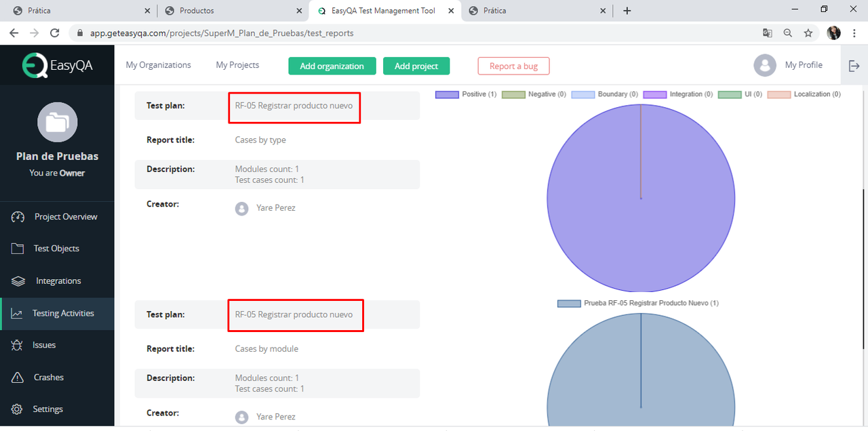Image resolution: width=868 pixels, height=431 pixels.
Task: Open a new browser tab
Action: click(x=627, y=11)
